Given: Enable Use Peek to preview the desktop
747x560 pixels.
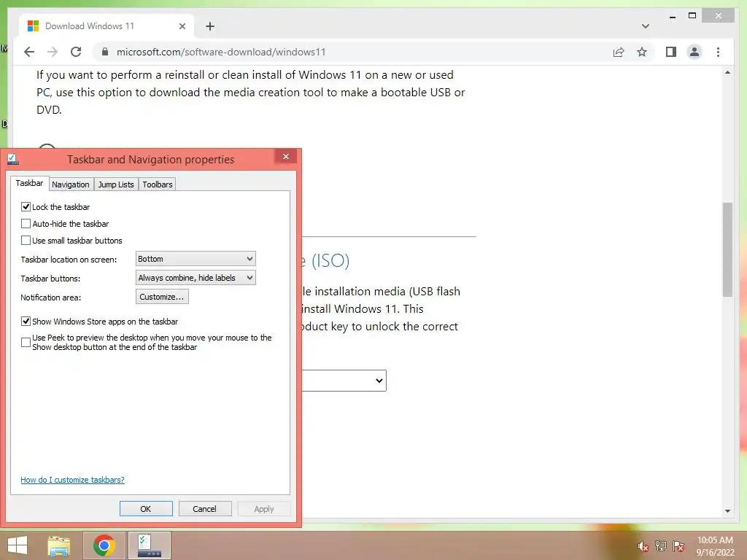Looking at the screenshot, I should 26,343.
